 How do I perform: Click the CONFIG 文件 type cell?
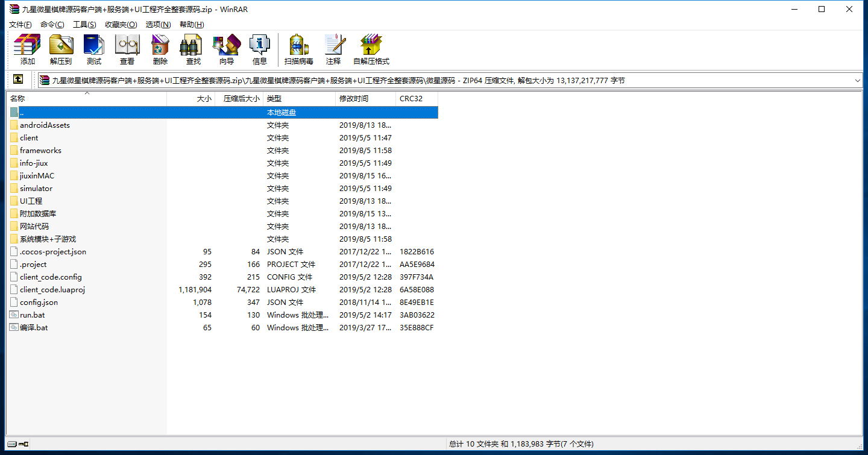(290, 277)
